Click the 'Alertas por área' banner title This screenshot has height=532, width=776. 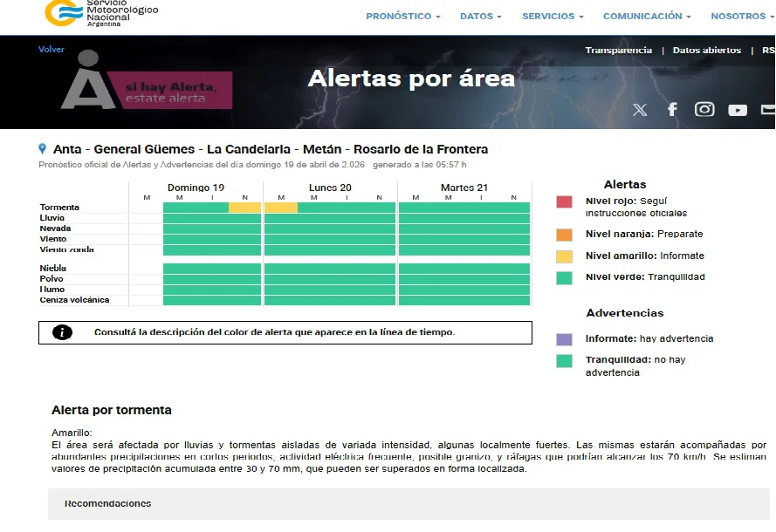[x=411, y=78]
